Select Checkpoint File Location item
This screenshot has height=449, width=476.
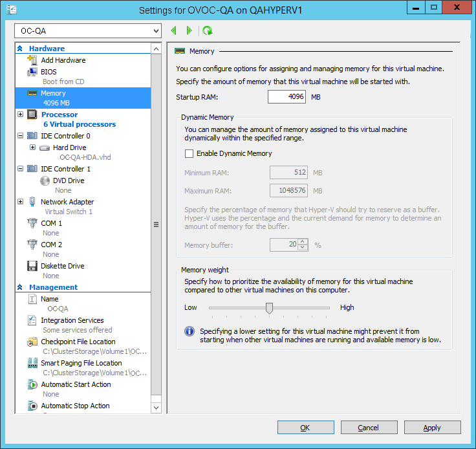(x=78, y=342)
